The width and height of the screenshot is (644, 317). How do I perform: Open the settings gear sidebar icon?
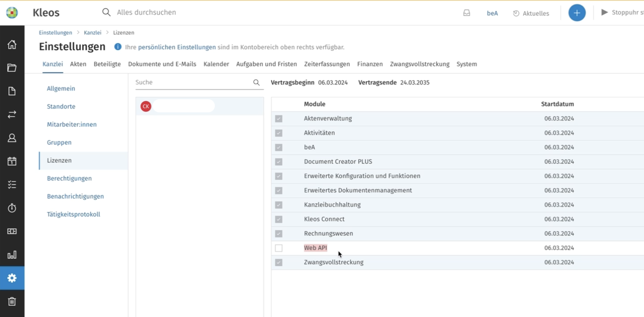point(12,278)
